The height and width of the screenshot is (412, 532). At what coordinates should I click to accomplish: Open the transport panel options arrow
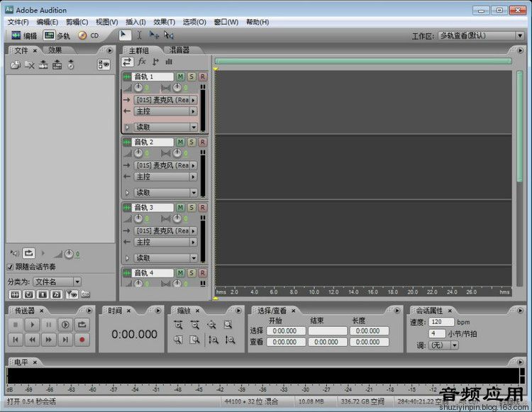89,311
